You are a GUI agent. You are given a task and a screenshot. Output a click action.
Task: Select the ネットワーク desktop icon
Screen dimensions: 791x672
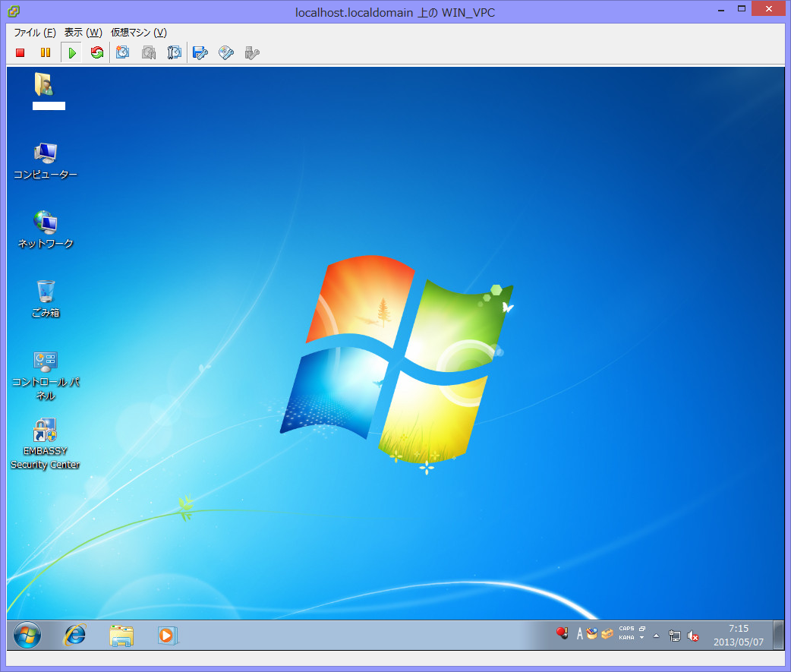[46, 230]
